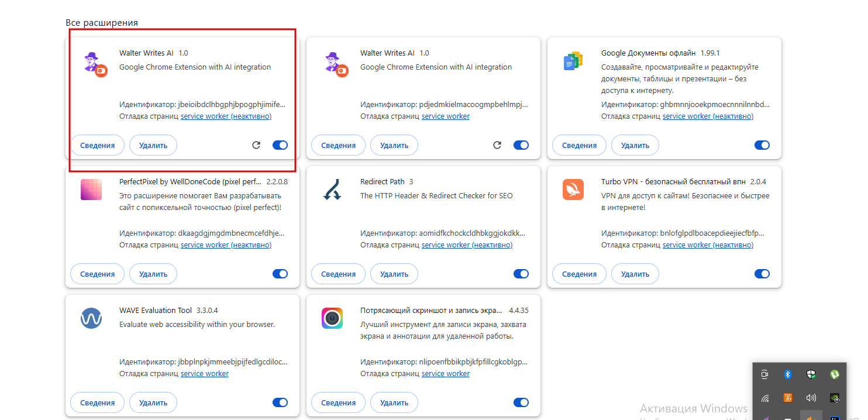Image resolution: width=868 pixels, height=420 pixels.
Task: Click Удалить for Walter Writes AI jbeioibdc
Action: (x=153, y=145)
